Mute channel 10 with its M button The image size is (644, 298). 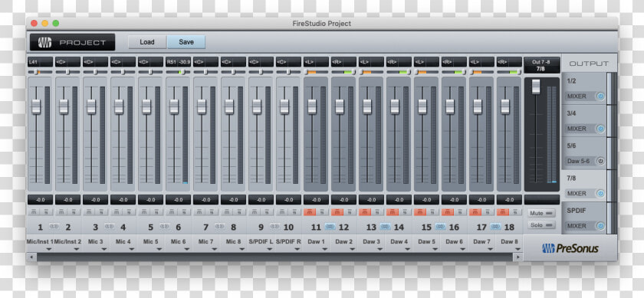(x=283, y=211)
